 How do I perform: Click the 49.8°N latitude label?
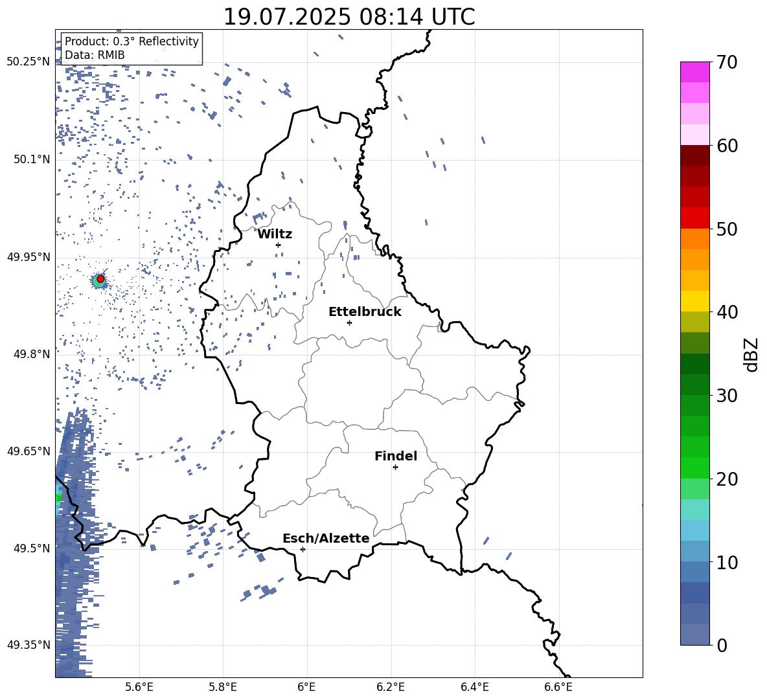(x=32, y=354)
